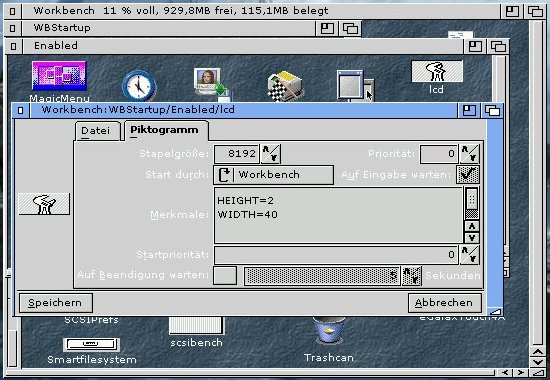Image resolution: width=550 pixels, height=380 pixels.
Task: Click the Merkmale list down arrow
Action: [472, 238]
